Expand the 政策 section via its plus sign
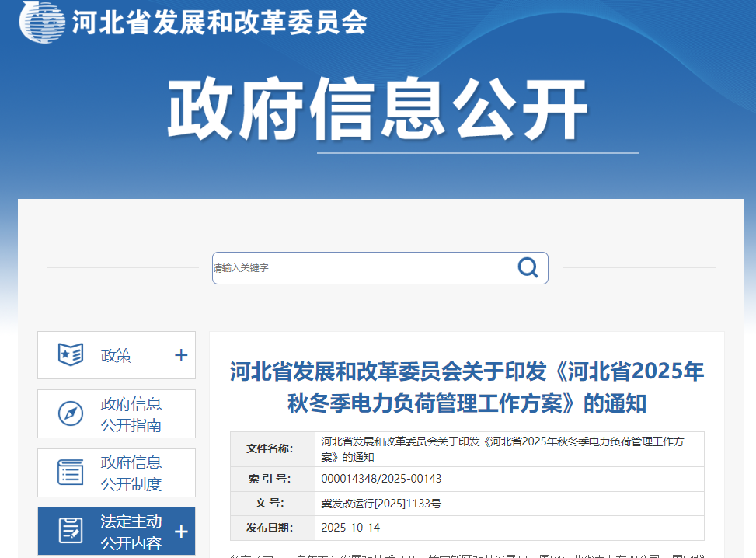 tap(179, 355)
